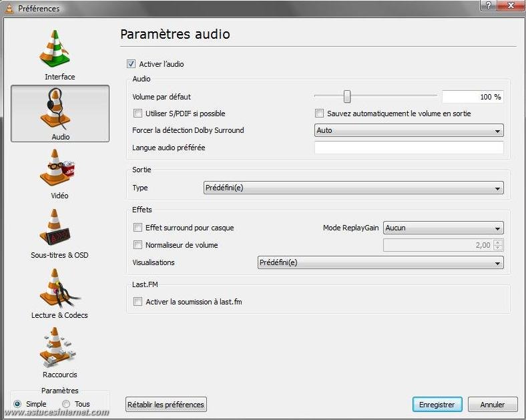This screenshot has width=526, height=420.
Task: Click the Langue audio préférée text field
Action: click(x=409, y=148)
